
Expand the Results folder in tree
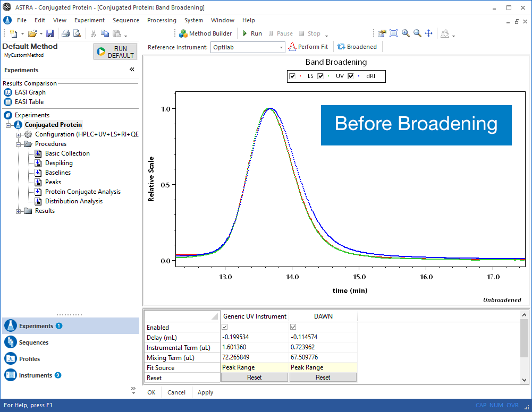[19, 211]
